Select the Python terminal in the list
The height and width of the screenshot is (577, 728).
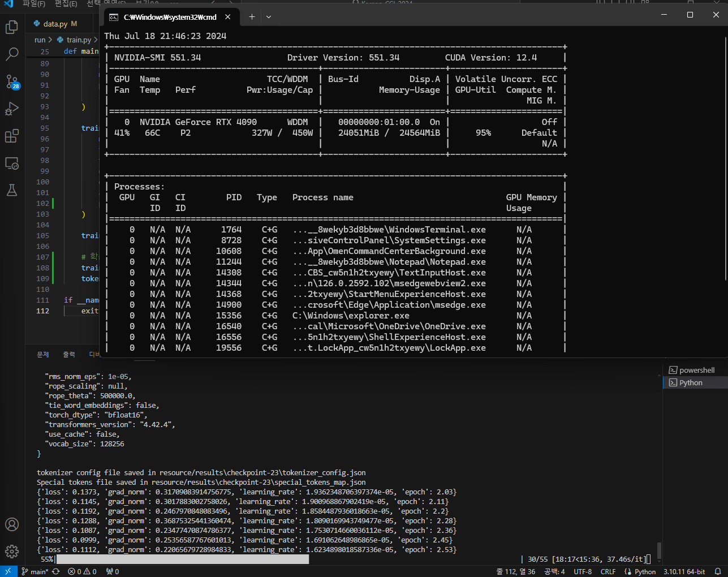click(695, 383)
